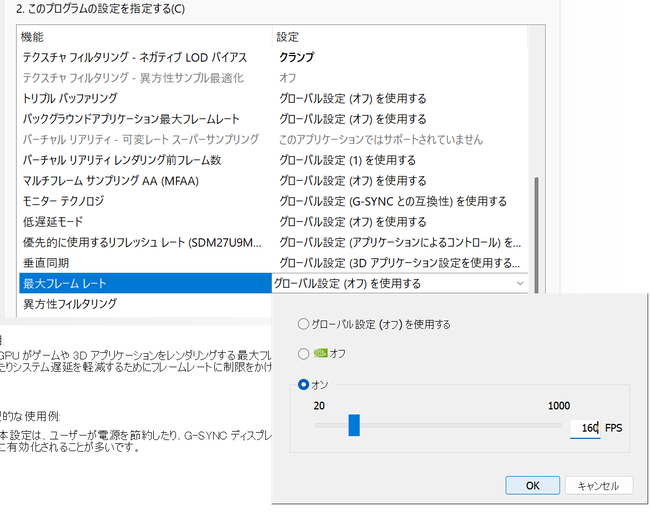Confirm with the OK button
Viewport: 650px width, 515px height.
coord(533,486)
